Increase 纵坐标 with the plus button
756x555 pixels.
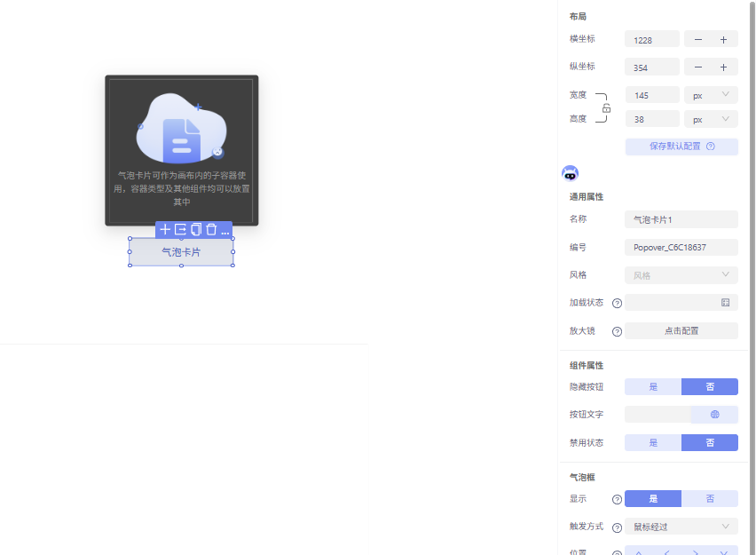723,67
